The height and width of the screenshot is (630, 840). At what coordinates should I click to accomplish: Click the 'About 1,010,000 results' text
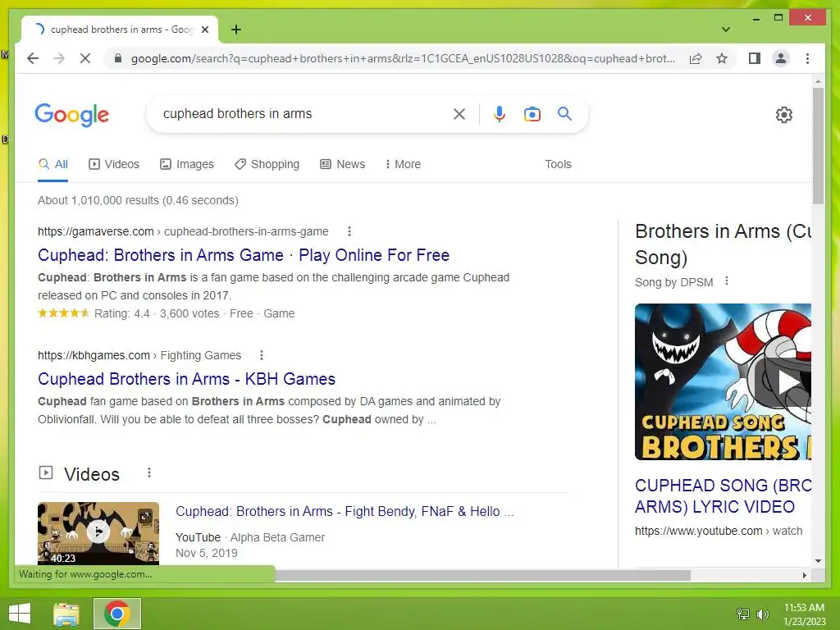pos(138,200)
